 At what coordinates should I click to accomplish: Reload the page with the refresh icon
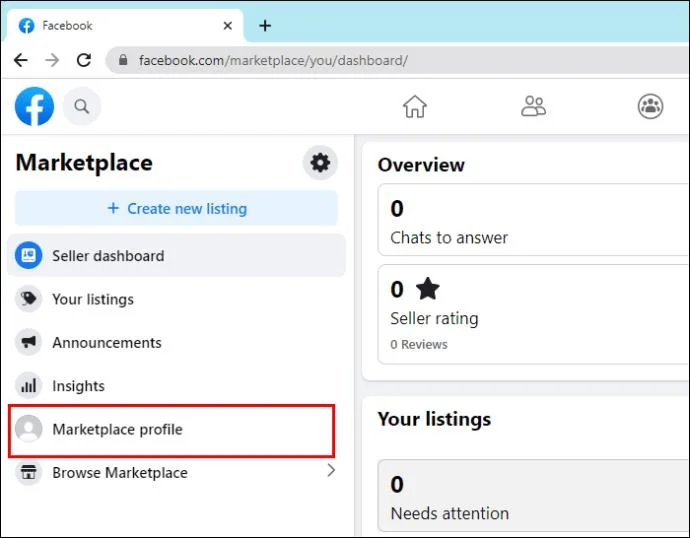pyautogui.click(x=84, y=60)
